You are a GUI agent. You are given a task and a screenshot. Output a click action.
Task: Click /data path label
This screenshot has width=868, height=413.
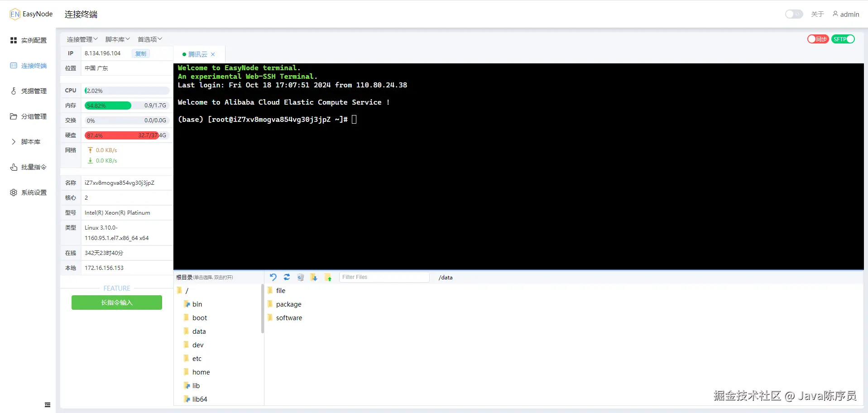point(446,278)
